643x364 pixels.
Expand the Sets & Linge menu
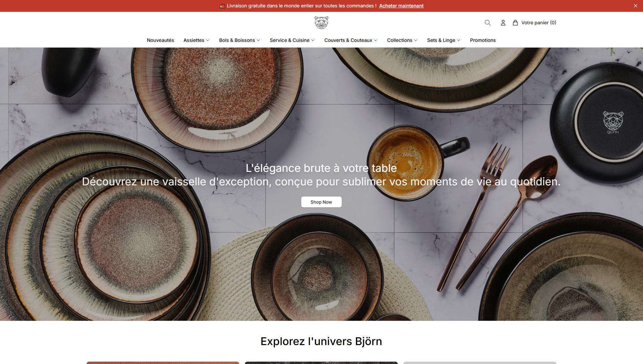tap(444, 40)
